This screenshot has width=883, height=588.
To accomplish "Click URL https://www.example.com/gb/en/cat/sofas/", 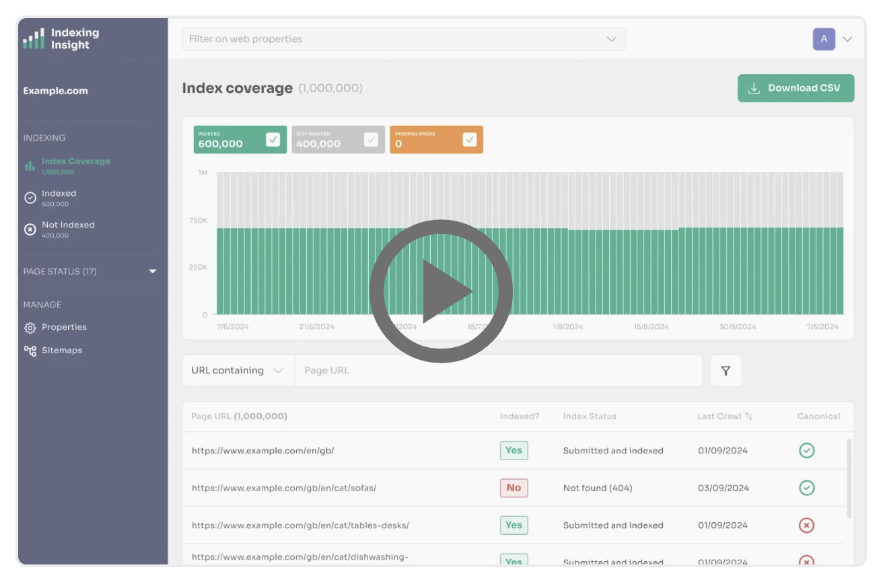I will [284, 488].
